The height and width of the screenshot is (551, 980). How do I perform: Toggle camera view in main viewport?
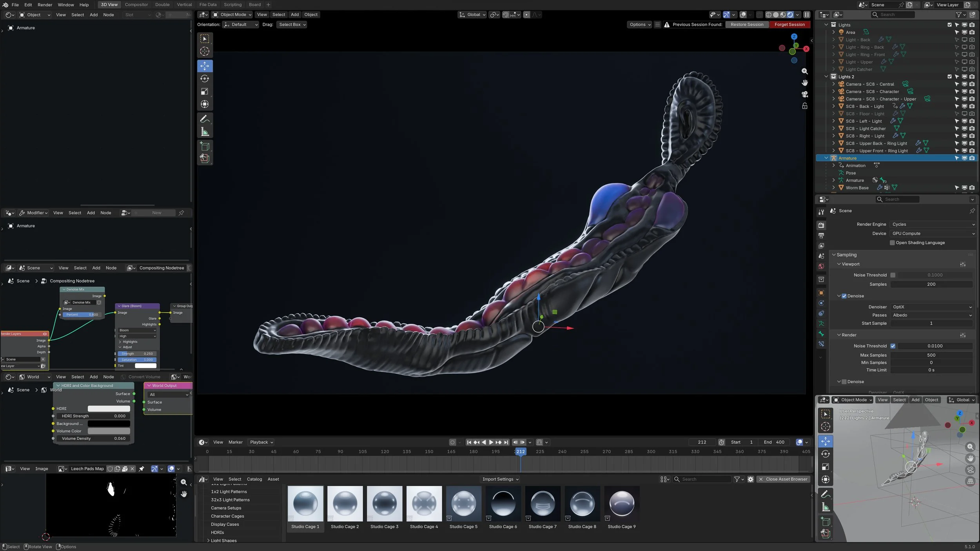click(805, 94)
